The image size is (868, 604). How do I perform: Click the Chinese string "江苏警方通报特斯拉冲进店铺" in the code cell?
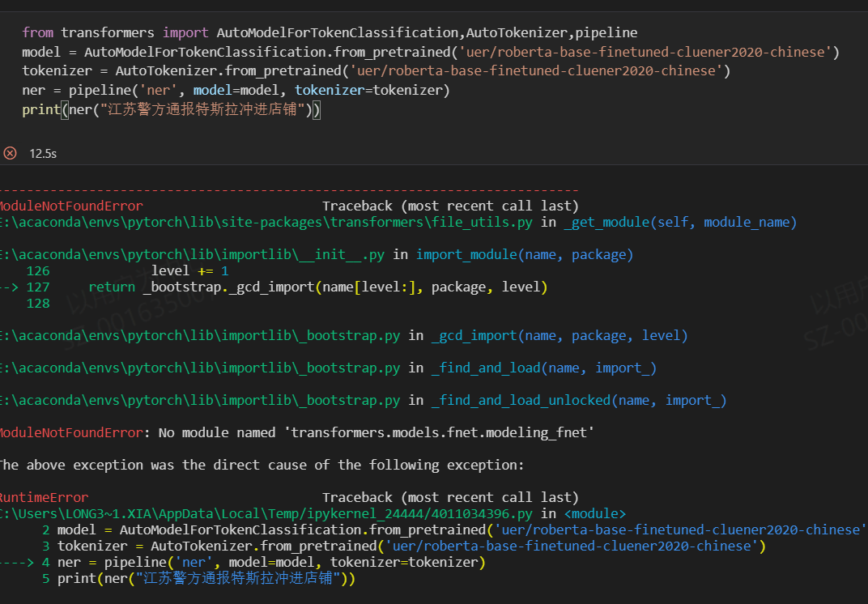(x=202, y=109)
